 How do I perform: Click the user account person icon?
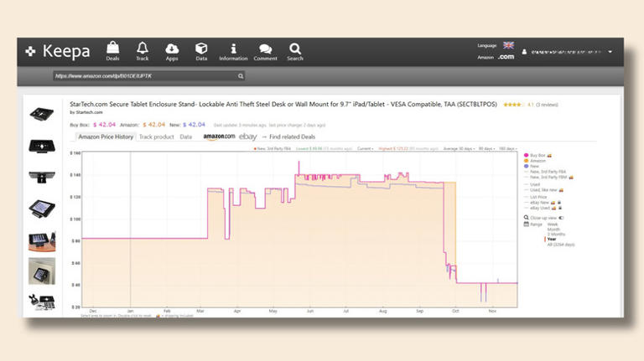click(524, 52)
